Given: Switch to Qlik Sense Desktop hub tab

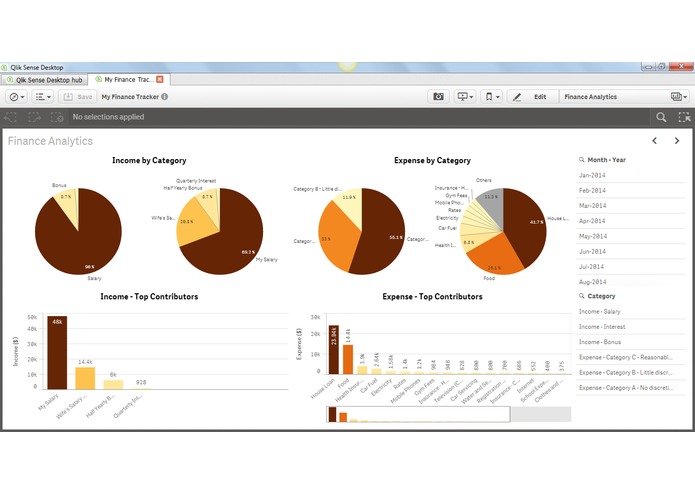Looking at the screenshot, I should [x=44, y=80].
